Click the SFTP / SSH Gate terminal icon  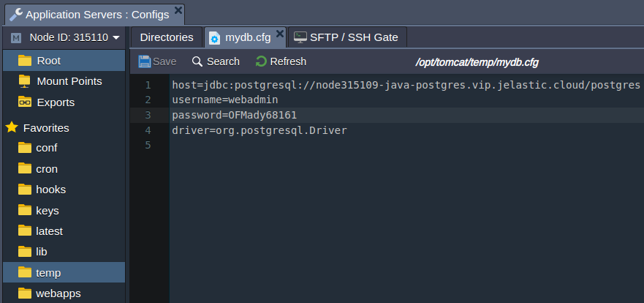(x=300, y=37)
